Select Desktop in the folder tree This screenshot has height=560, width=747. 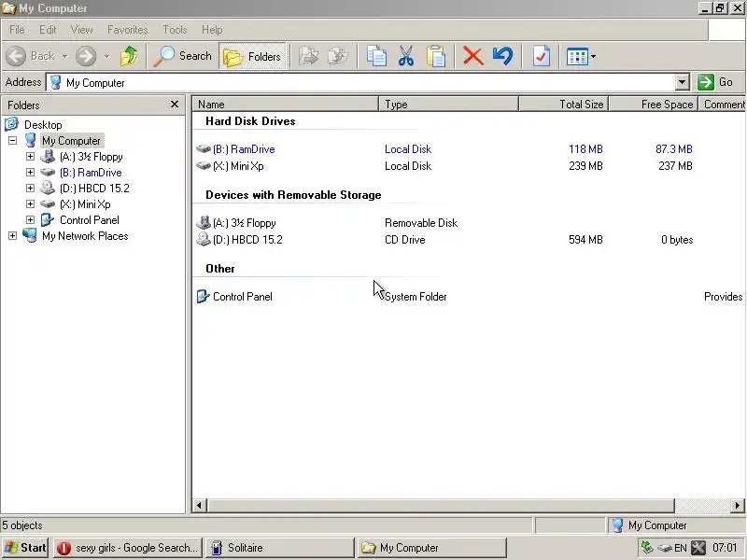pos(43,125)
